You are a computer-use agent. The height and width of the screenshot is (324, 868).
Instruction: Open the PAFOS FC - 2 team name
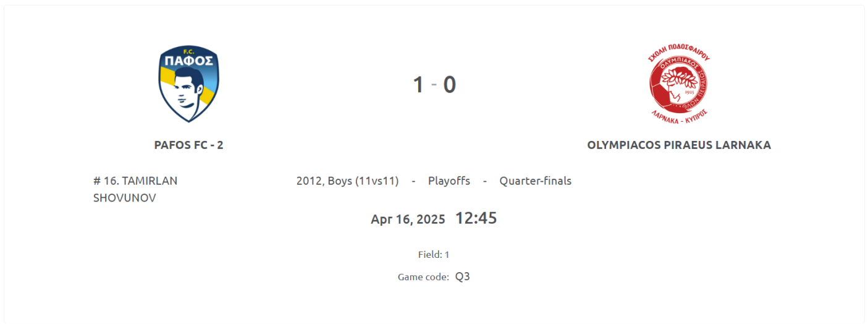pos(188,145)
